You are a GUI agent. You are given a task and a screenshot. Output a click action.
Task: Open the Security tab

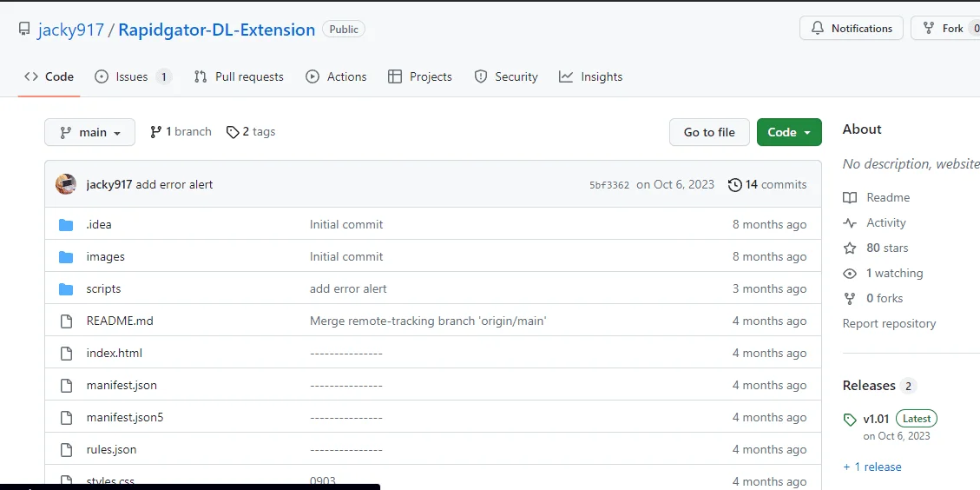tap(506, 77)
